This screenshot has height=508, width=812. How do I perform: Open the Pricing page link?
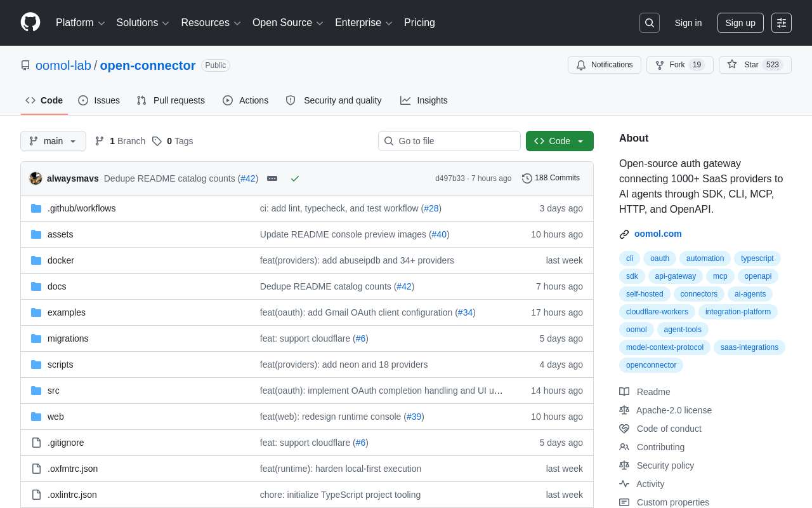coord(419,23)
